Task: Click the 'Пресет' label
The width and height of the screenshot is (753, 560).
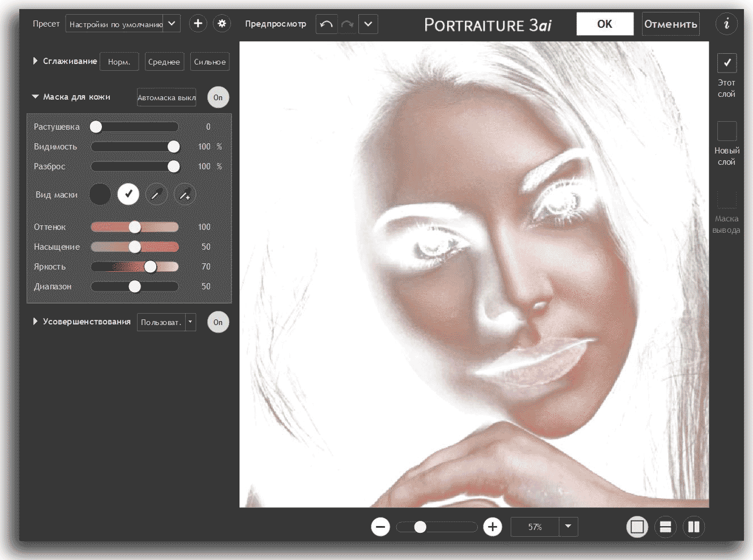Action: [46, 24]
